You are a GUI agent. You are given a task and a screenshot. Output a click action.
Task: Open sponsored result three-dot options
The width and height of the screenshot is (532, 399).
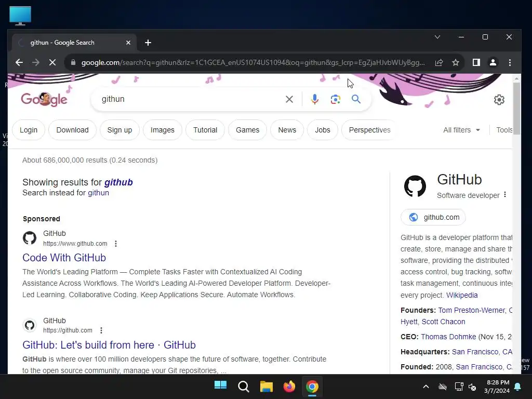[116, 244]
